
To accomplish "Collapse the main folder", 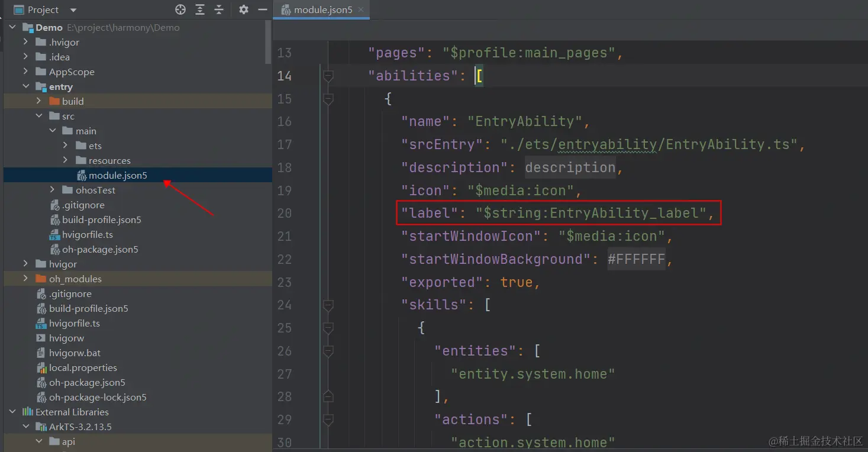I will pos(53,131).
